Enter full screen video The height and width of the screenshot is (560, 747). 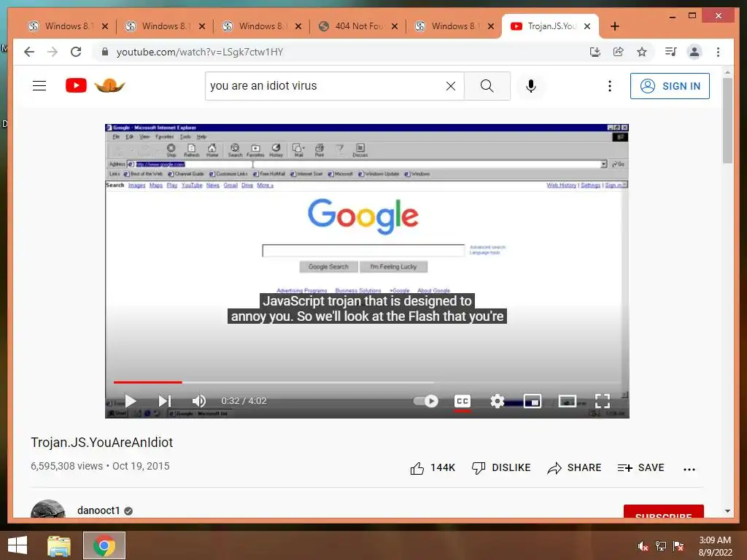point(602,401)
